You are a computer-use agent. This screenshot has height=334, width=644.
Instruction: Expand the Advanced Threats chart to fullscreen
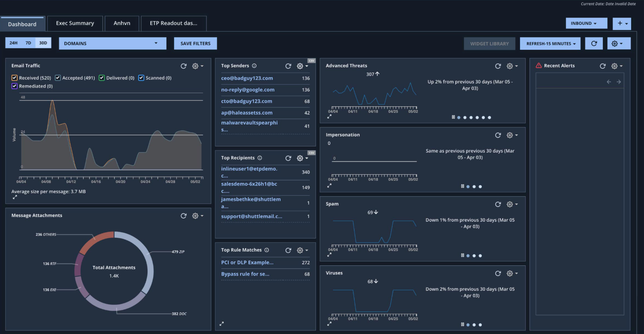[330, 116]
